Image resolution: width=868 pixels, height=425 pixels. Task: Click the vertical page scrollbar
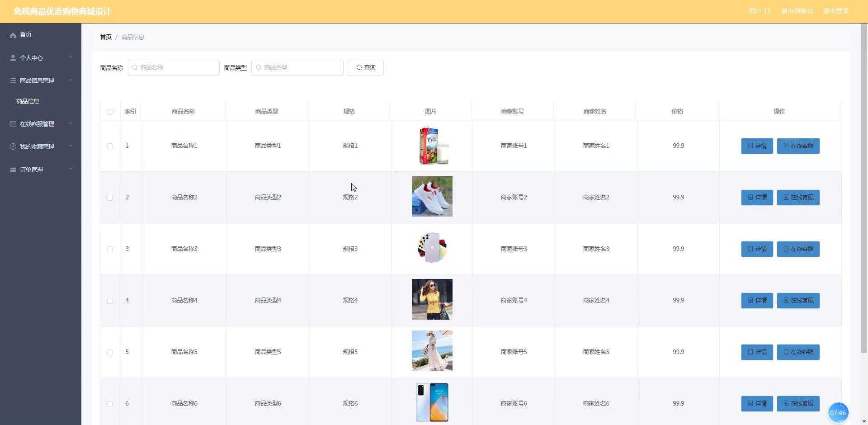[864, 190]
